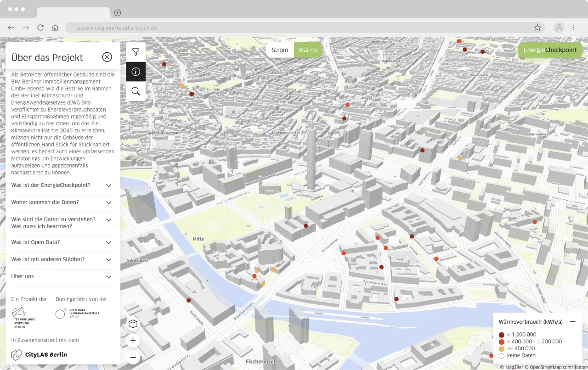Switch map to Wärme
This screenshot has width=588, height=370.
tap(308, 50)
